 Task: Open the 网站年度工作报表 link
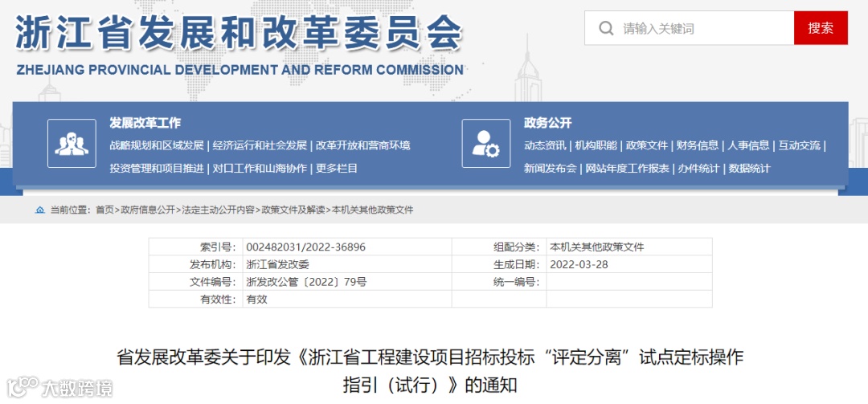point(627,168)
